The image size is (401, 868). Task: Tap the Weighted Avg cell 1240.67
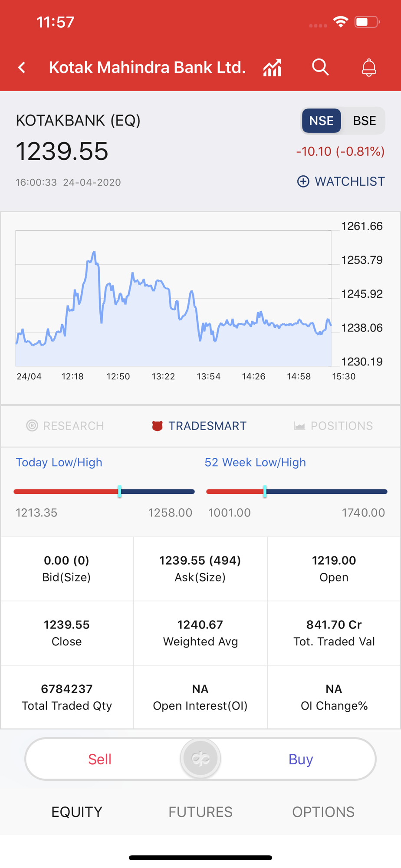200,633
